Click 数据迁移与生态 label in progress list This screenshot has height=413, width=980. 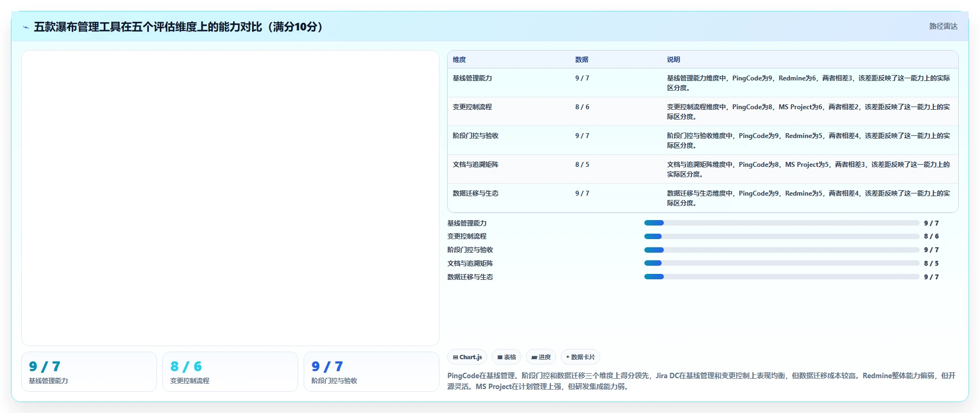[470, 277]
